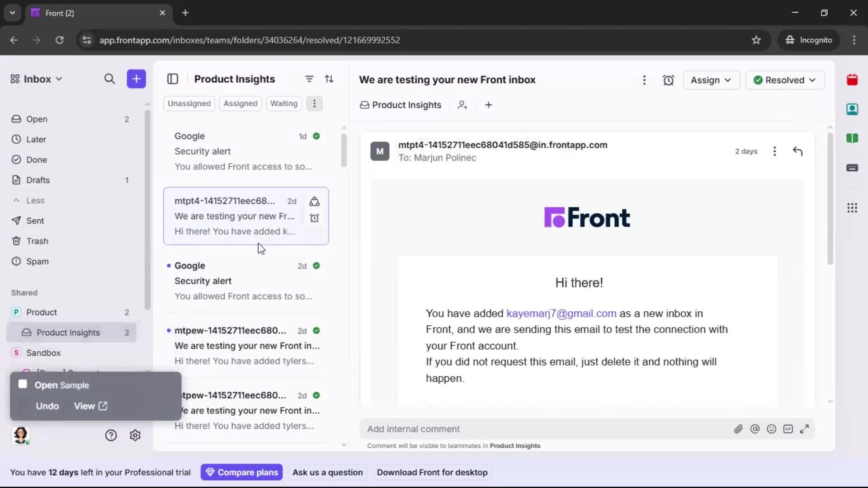Click the Compare plans button
Screen dimensions: 868x488
(x=241, y=472)
